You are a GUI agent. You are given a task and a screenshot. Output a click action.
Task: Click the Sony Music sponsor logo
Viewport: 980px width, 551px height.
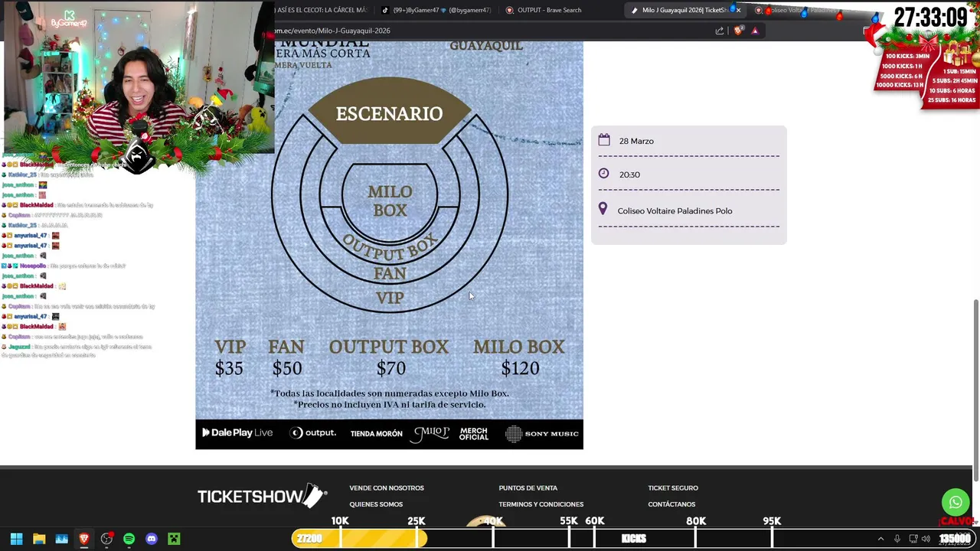(542, 433)
